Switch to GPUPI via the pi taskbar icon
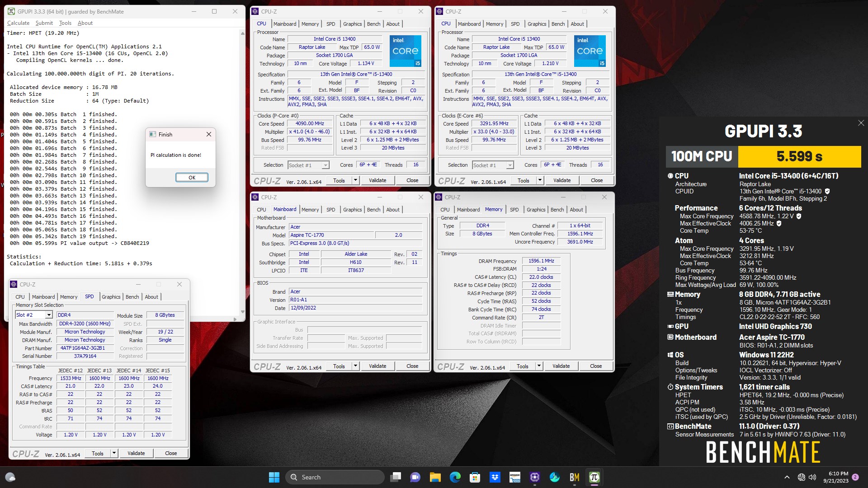This screenshot has height=488, width=868. tap(594, 477)
